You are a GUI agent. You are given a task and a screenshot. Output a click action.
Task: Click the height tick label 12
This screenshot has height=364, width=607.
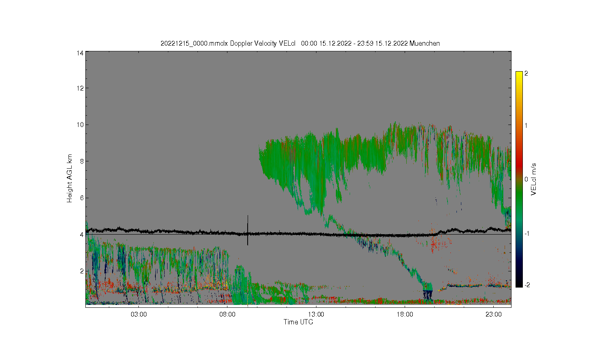(80, 88)
